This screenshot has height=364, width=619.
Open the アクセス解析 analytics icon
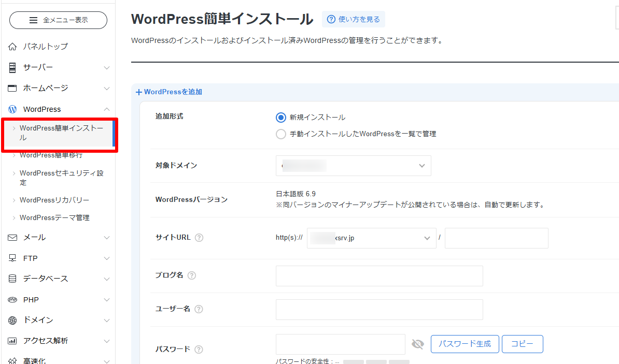coord(11,341)
